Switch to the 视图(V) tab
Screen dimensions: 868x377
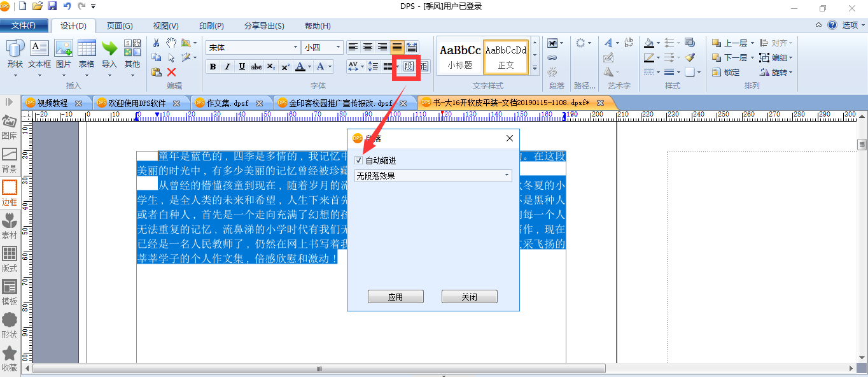coord(165,26)
